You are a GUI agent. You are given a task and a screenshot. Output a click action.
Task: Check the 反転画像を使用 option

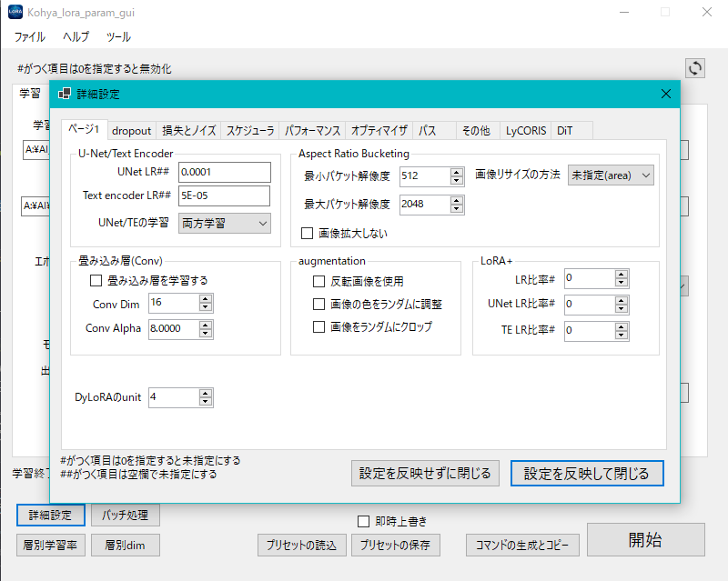[x=318, y=282]
